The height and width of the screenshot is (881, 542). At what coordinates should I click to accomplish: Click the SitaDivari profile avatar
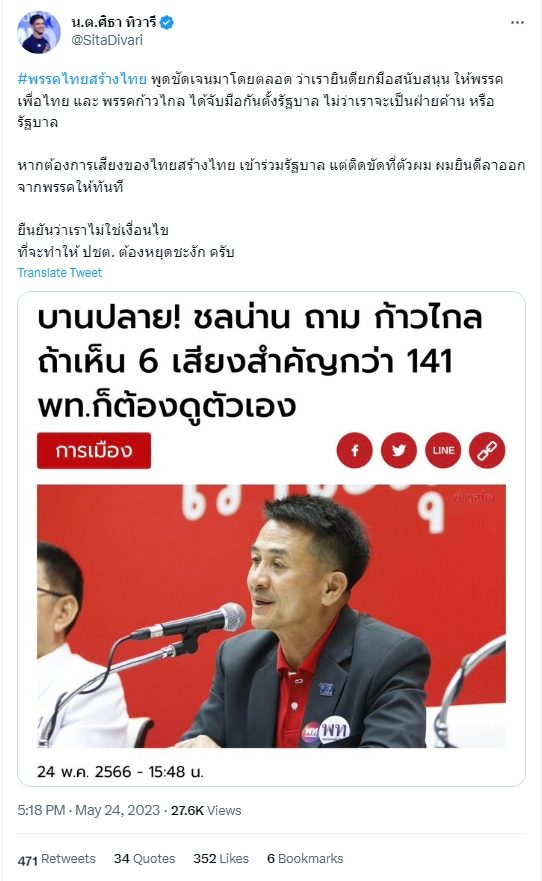39,32
